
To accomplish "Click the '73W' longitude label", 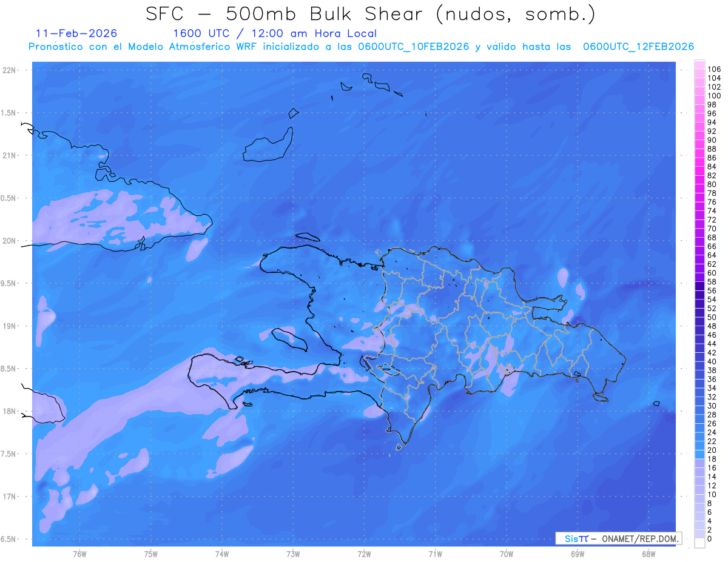I will coord(293,554).
